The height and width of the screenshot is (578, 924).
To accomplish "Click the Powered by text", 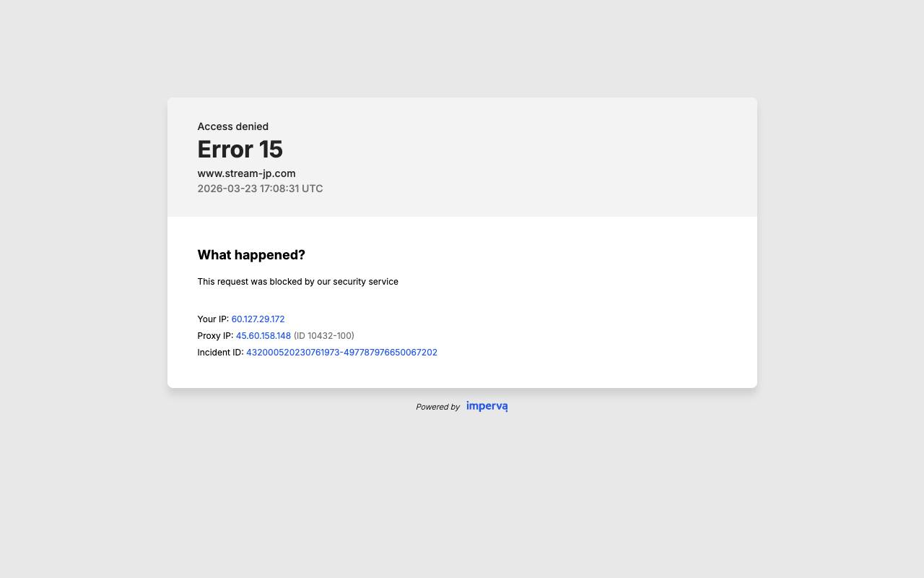I will [437, 407].
